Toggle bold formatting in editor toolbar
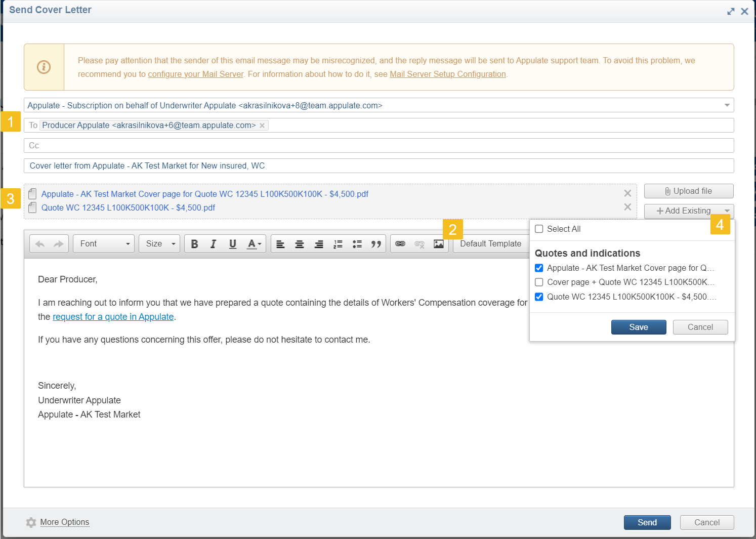756x539 pixels. pyautogui.click(x=194, y=244)
